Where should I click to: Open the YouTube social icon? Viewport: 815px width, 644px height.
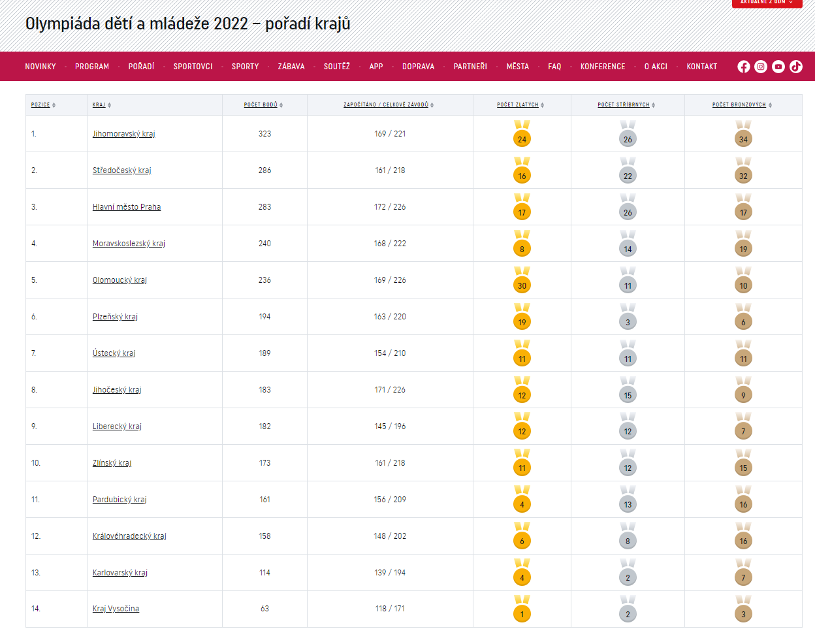778,67
